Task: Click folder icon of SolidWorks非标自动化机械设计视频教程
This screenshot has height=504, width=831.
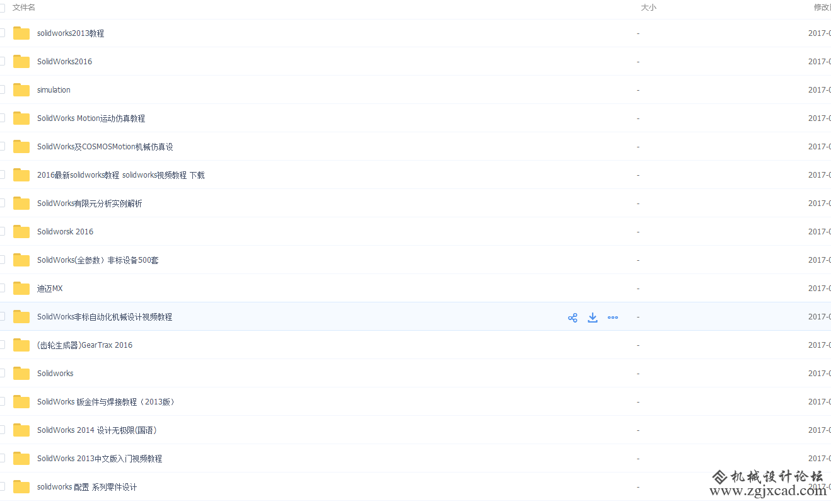Action: (x=21, y=317)
